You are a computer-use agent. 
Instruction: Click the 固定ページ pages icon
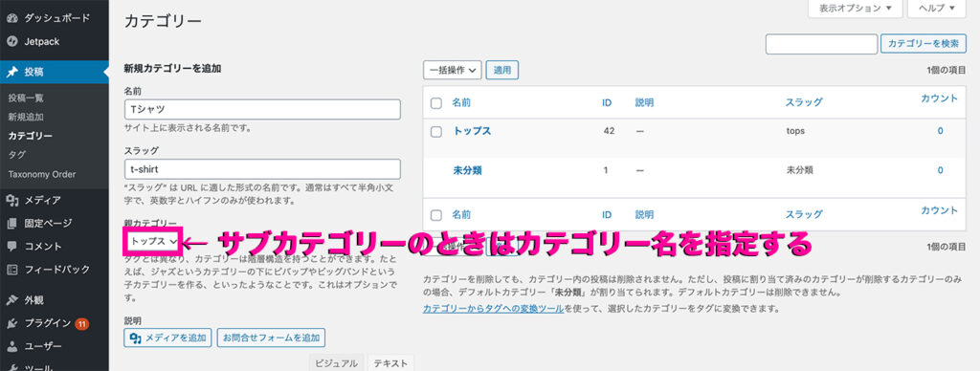coord(11,223)
